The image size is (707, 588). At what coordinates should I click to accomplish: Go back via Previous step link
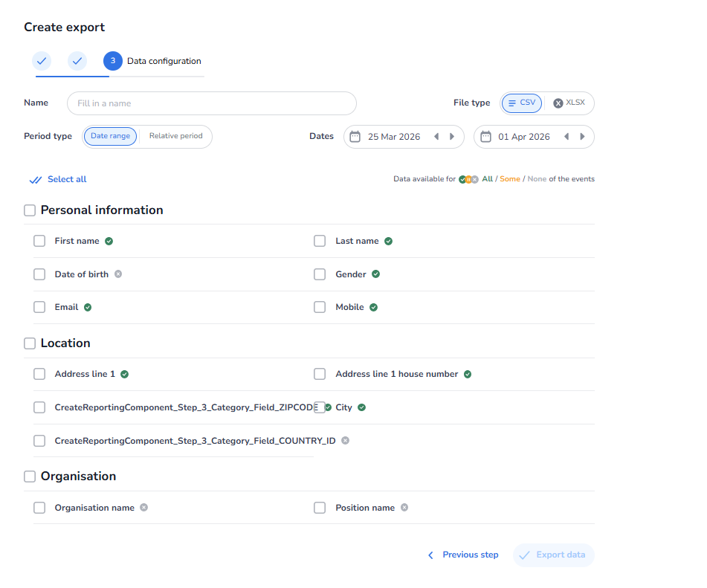click(x=462, y=555)
